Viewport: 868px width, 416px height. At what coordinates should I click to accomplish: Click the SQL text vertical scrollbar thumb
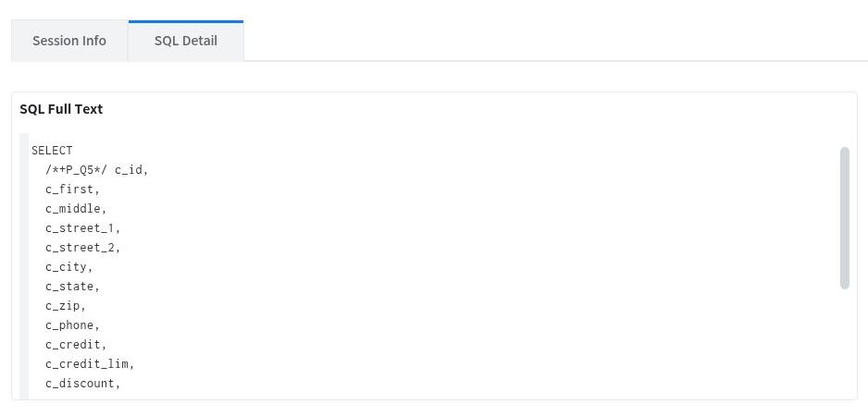tap(844, 217)
